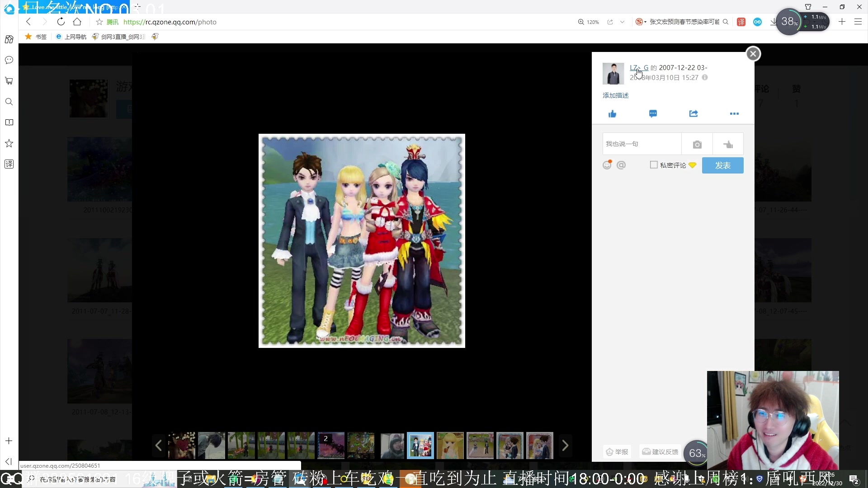Click the @ mention icon

pyautogui.click(x=622, y=165)
